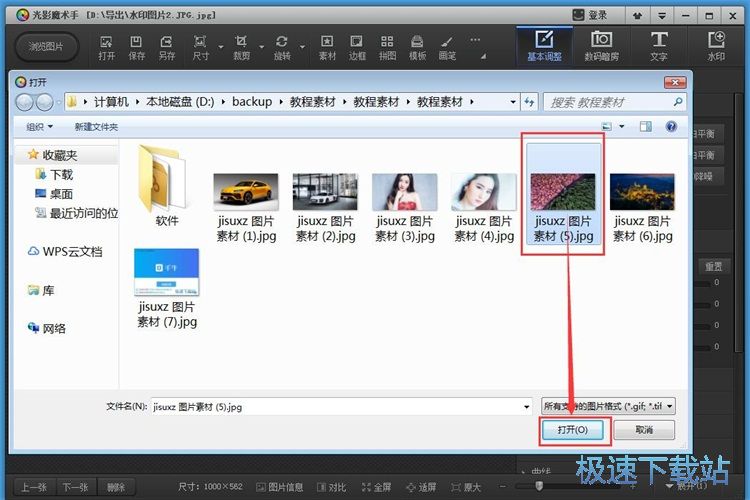Click backup in the address breadcrumb

[x=252, y=101]
